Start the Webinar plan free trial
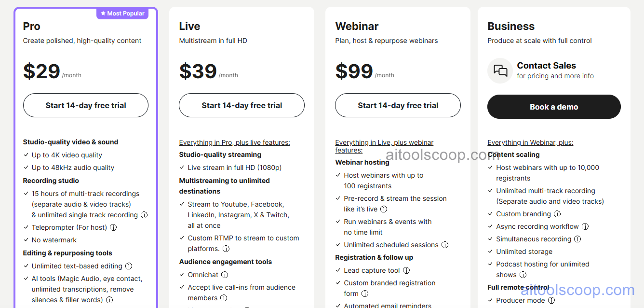 (x=397, y=105)
